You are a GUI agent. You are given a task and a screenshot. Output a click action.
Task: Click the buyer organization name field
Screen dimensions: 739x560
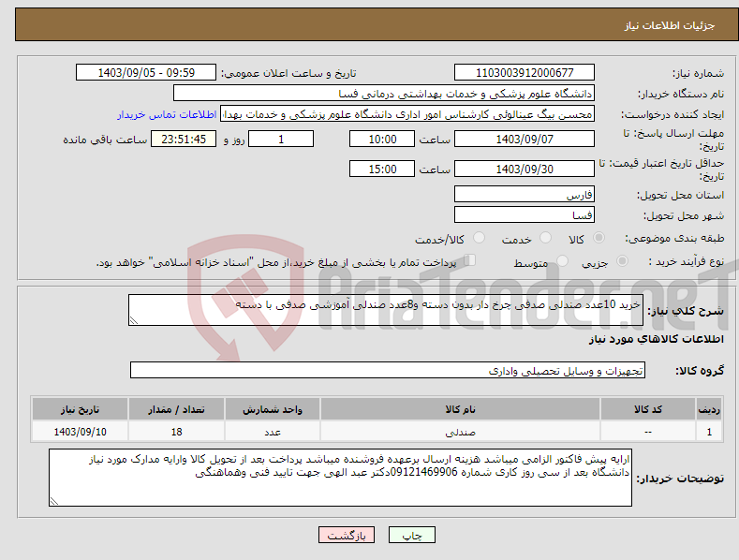coord(384,94)
